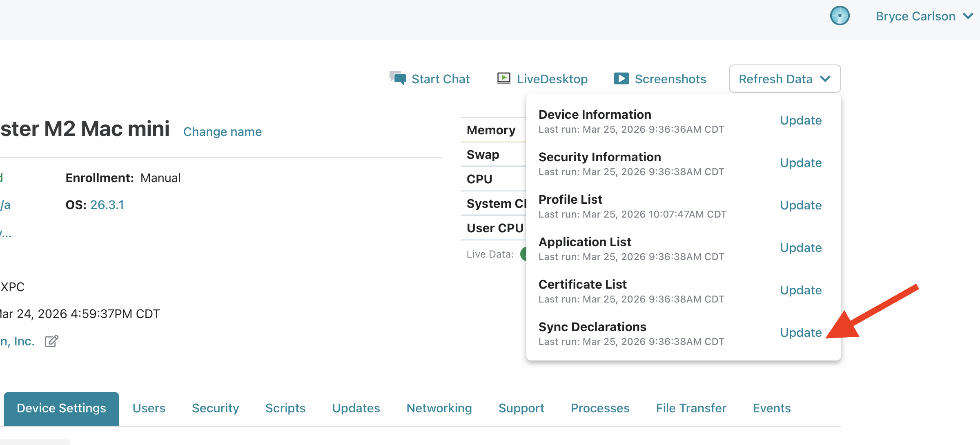Image resolution: width=980 pixels, height=445 pixels.
Task: Update the Certificate List
Action: click(x=801, y=290)
